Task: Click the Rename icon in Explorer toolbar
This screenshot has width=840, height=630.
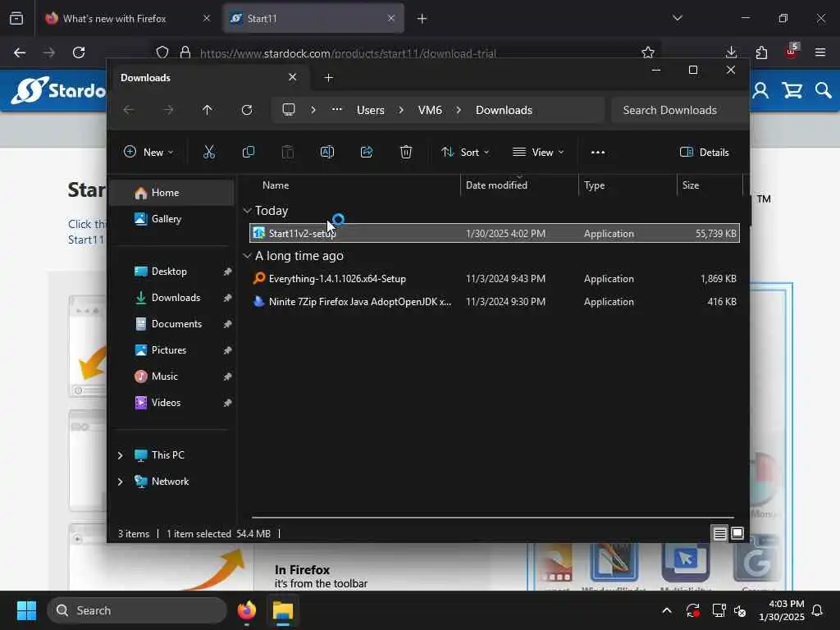Action: [x=326, y=152]
